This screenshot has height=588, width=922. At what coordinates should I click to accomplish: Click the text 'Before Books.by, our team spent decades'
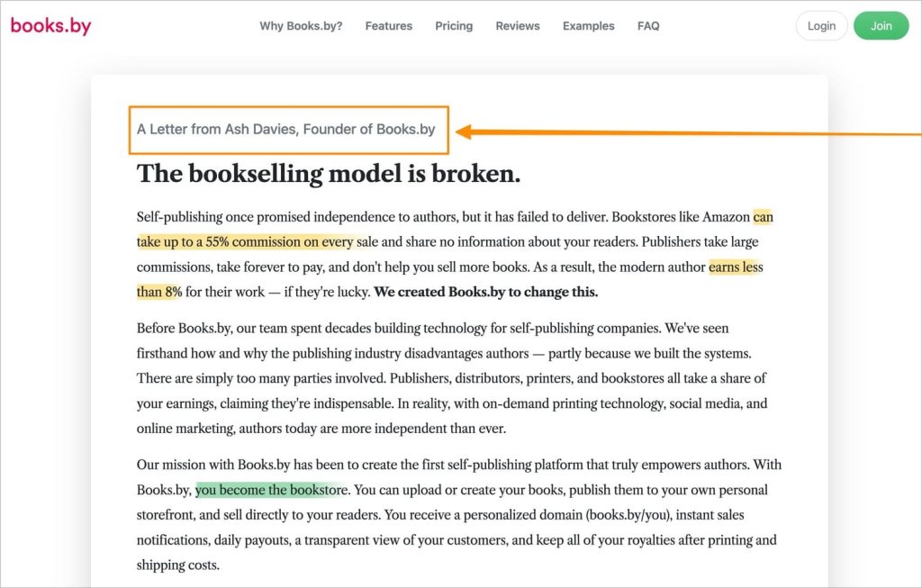[x=253, y=328]
